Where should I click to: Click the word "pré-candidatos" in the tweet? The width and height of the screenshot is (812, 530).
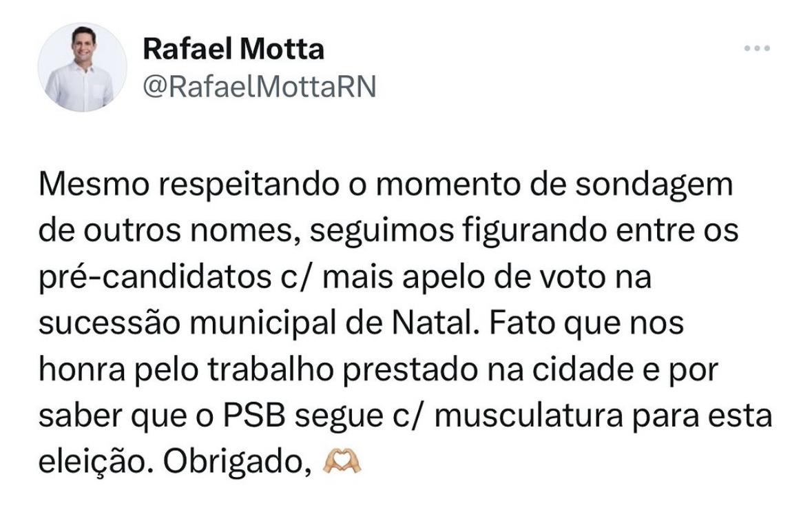(x=148, y=278)
